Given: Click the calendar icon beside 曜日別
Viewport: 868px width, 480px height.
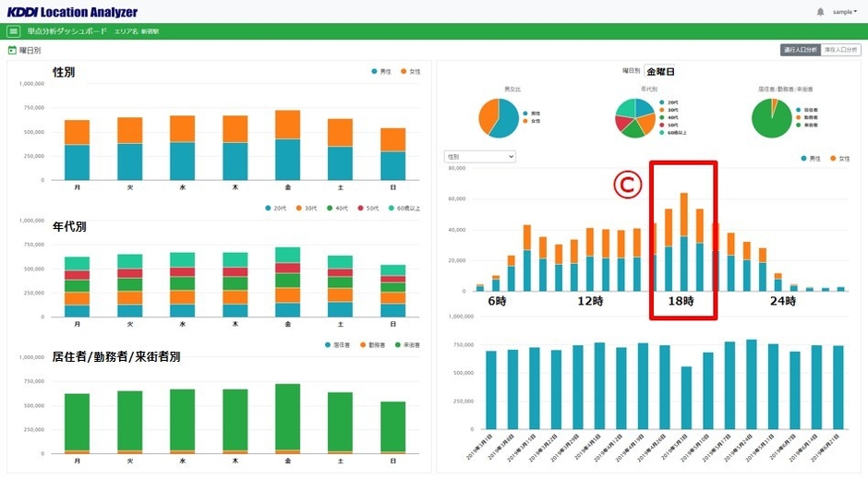Looking at the screenshot, I should pos(12,51).
